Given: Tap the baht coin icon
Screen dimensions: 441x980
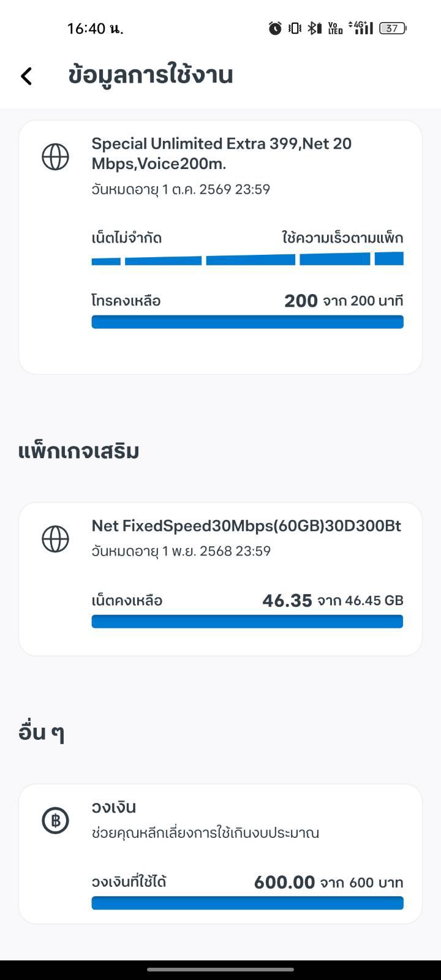Looking at the screenshot, I should (55, 821).
